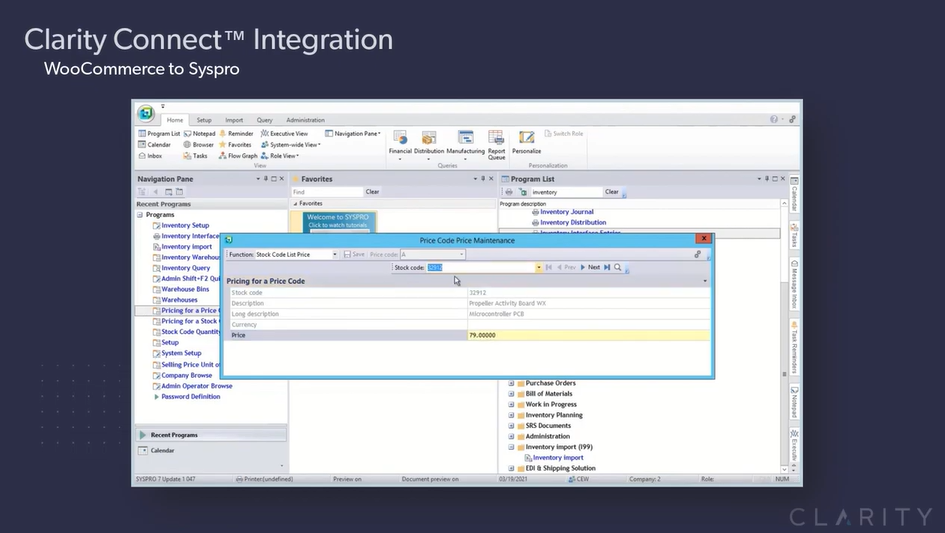Open the System-wide View dropdown
The height and width of the screenshot is (533, 945).
point(291,145)
